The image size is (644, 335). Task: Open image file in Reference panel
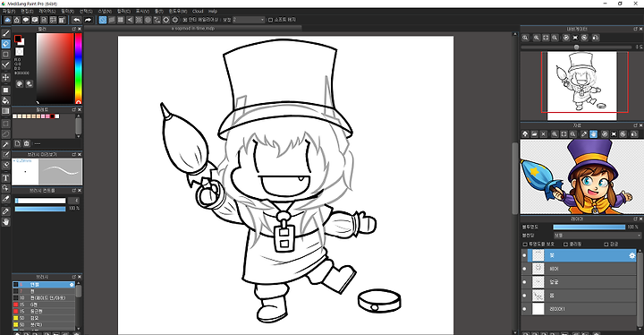click(x=534, y=134)
